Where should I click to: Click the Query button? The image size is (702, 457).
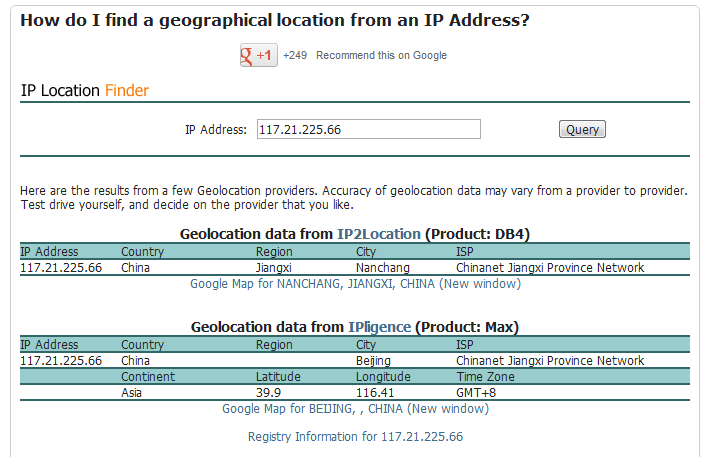point(582,129)
